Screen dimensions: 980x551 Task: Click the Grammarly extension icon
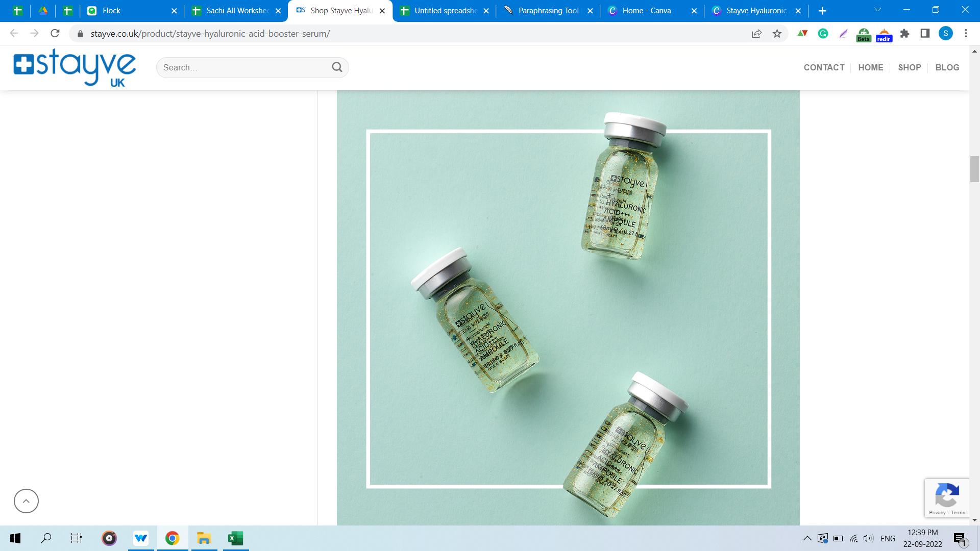pos(823,34)
